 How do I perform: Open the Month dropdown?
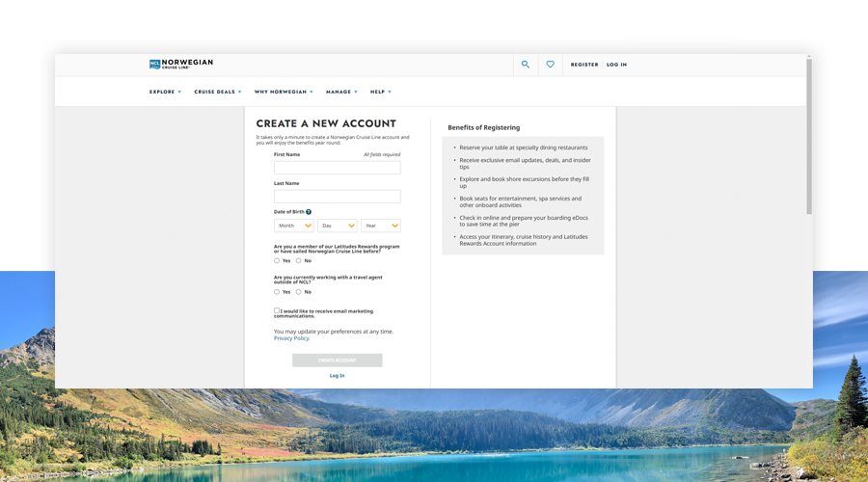pyautogui.click(x=294, y=226)
